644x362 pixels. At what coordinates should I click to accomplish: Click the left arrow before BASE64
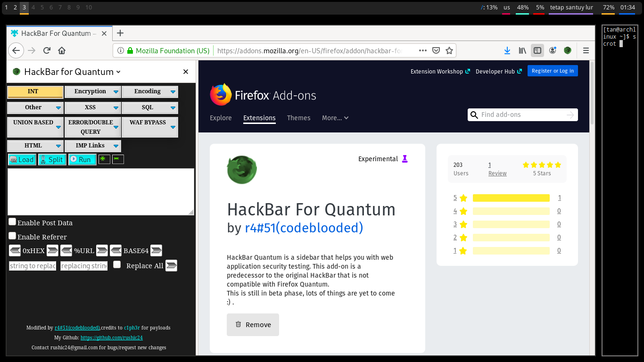pos(116,250)
